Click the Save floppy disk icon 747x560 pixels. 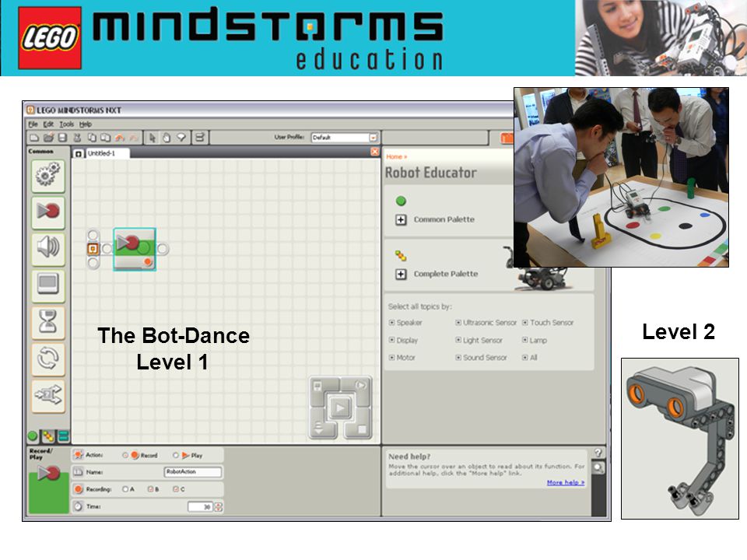[x=62, y=138]
